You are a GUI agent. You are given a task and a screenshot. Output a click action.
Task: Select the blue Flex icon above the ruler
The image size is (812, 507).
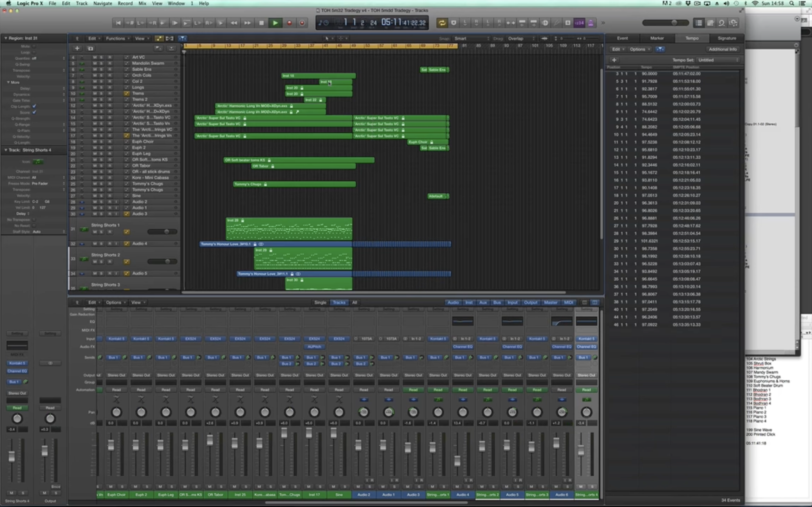click(183, 38)
